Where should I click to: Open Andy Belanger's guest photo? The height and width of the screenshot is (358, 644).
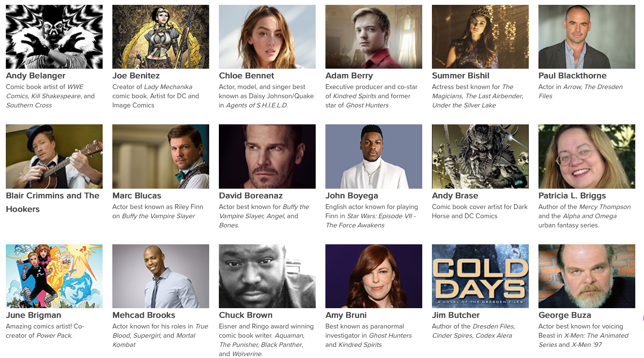tap(54, 37)
